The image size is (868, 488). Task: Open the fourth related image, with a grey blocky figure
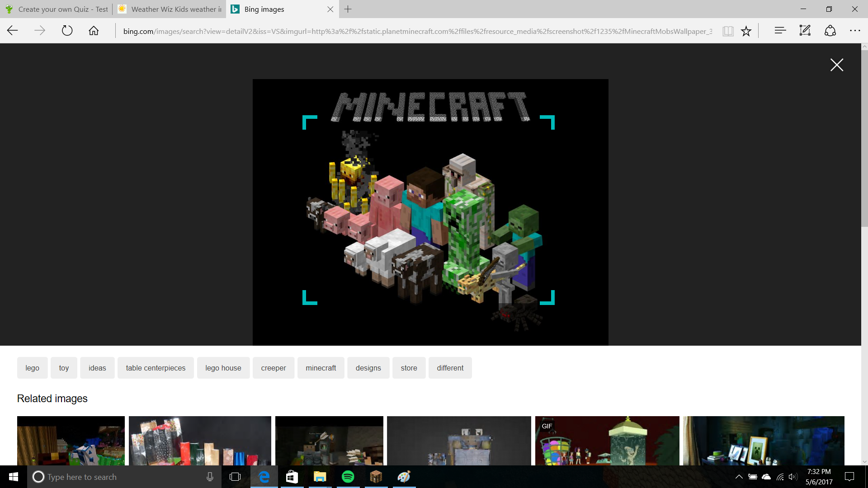pos(459,441)
